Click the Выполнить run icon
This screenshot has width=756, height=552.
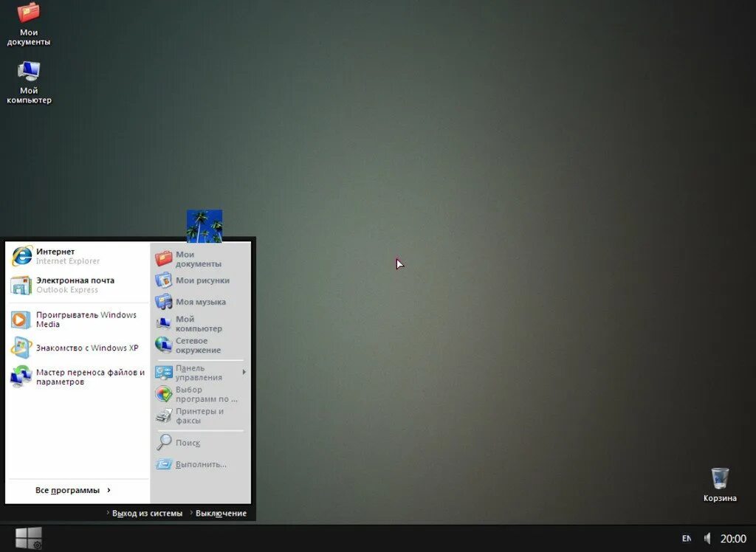[163, 464]
